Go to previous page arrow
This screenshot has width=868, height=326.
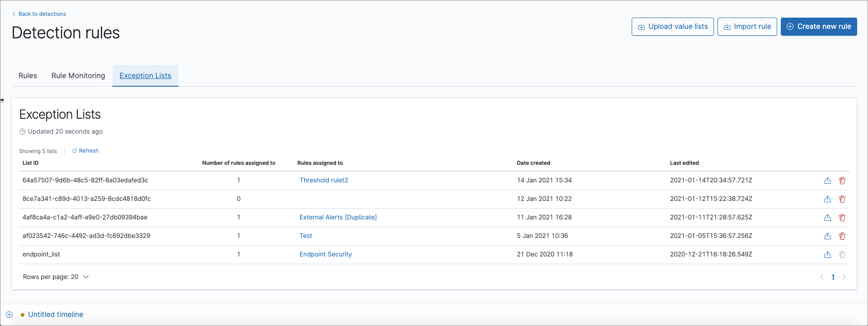(x=822, y=277)
